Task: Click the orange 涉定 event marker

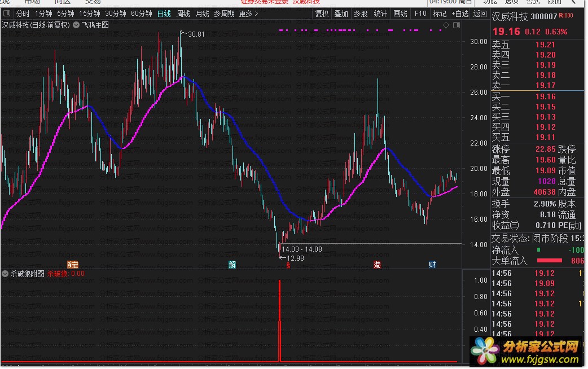Action: [x=72, y=265]
